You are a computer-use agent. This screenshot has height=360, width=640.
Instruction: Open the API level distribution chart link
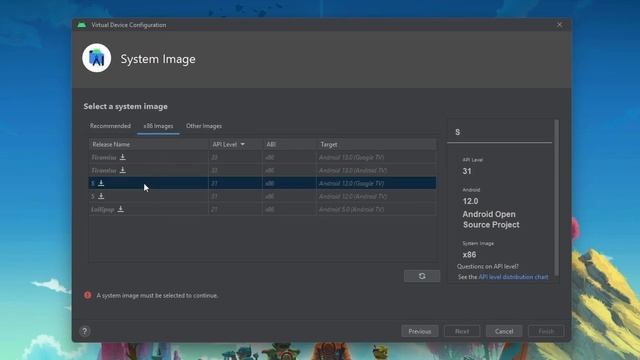pos(513,277)
